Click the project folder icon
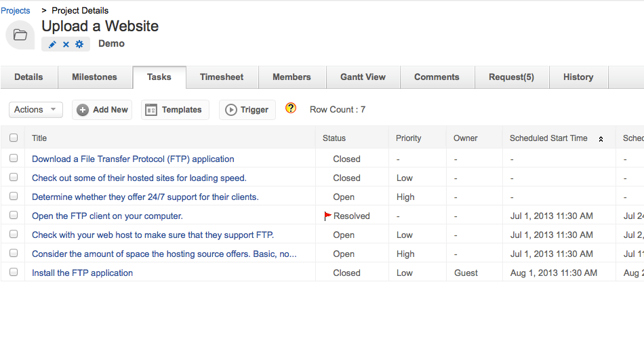 coord(20,35)
